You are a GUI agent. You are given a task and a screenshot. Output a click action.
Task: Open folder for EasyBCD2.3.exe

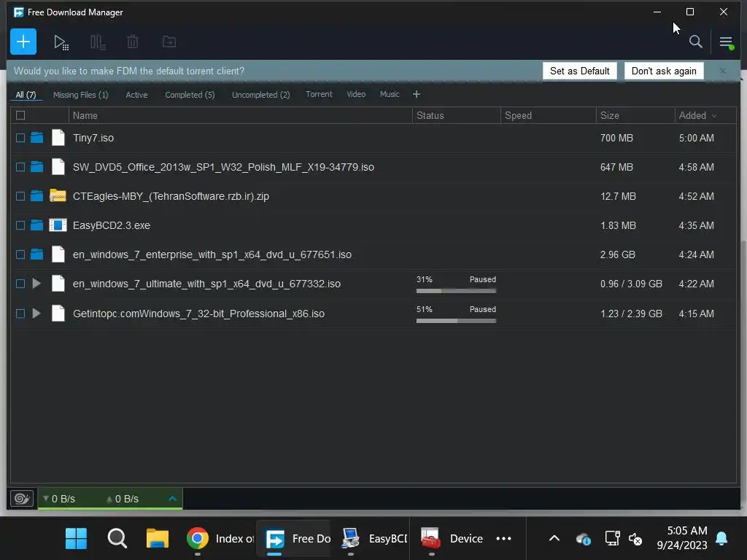coord(36,225)
